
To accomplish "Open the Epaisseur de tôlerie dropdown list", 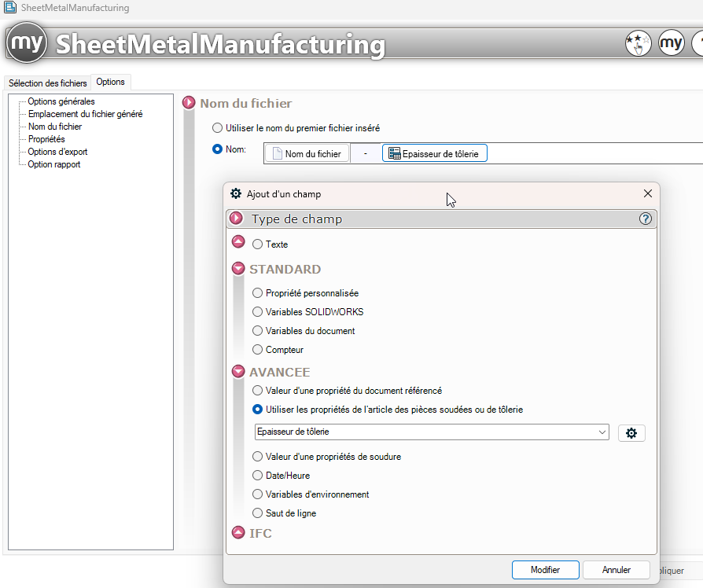I will coord(602,432).
